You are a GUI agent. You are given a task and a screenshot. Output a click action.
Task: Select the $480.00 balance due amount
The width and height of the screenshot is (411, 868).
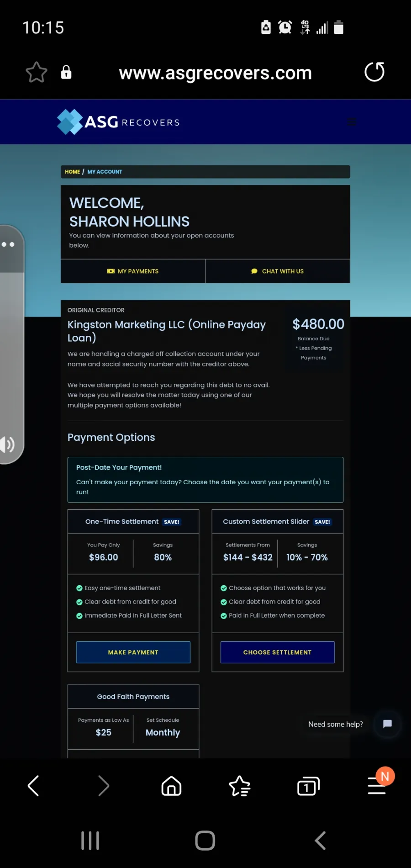coord(318,324)
